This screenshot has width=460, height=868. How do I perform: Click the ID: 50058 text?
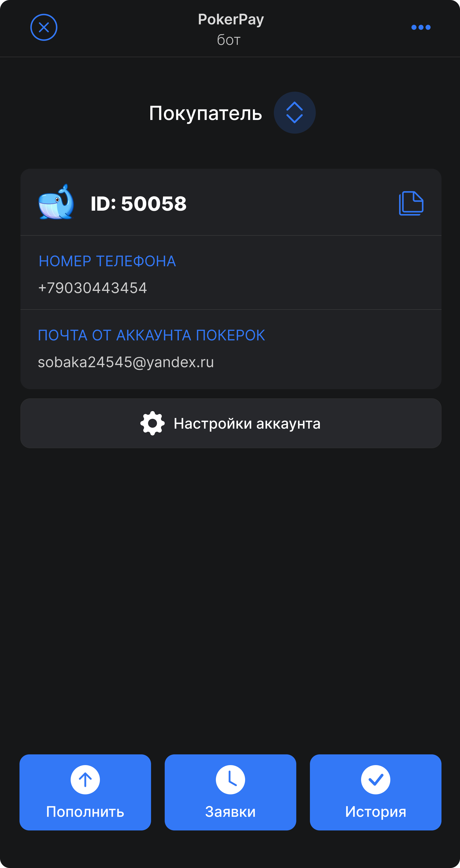[138, 204]
